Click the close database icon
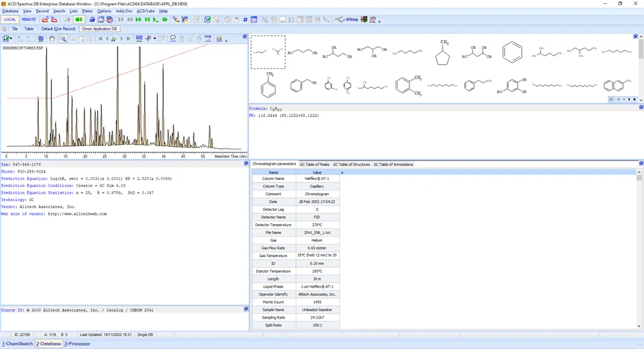Screen dimensions: 644x349 [x=54, y=19]
